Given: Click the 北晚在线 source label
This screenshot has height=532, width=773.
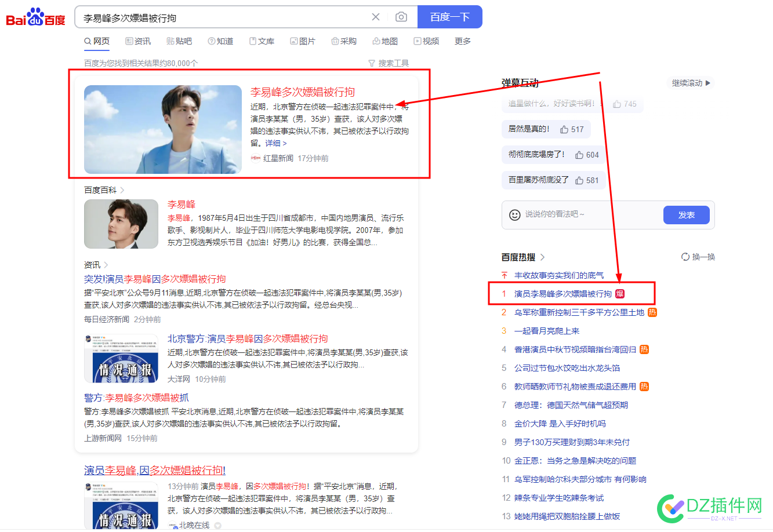Looking at the screenshot, I should point(194,525).
